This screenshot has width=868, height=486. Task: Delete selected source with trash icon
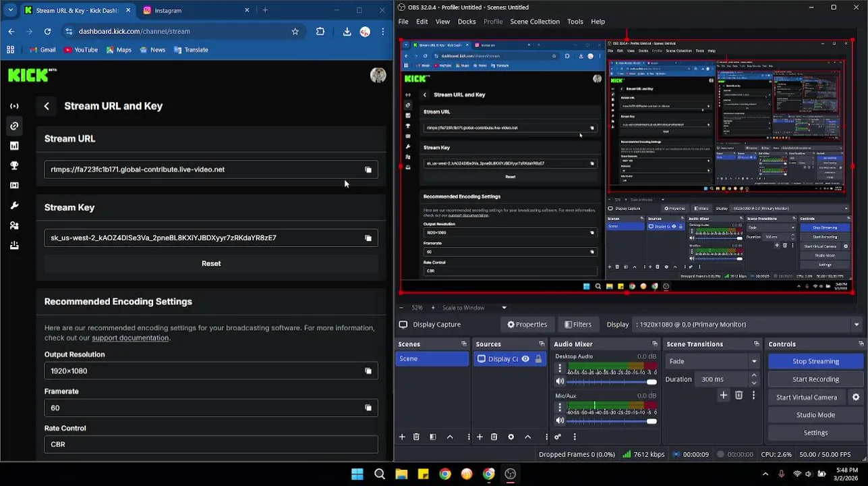494,437
